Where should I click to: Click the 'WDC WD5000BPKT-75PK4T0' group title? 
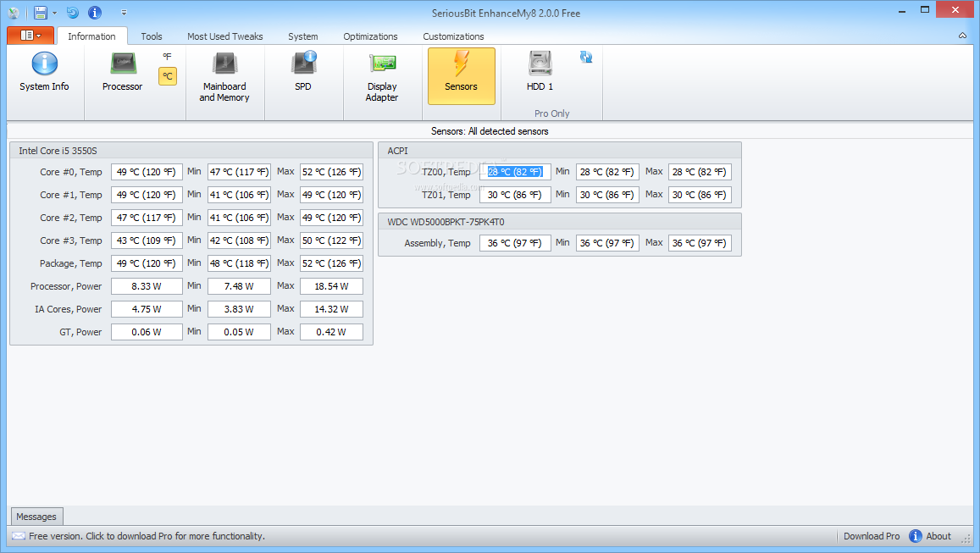(446, 222)
